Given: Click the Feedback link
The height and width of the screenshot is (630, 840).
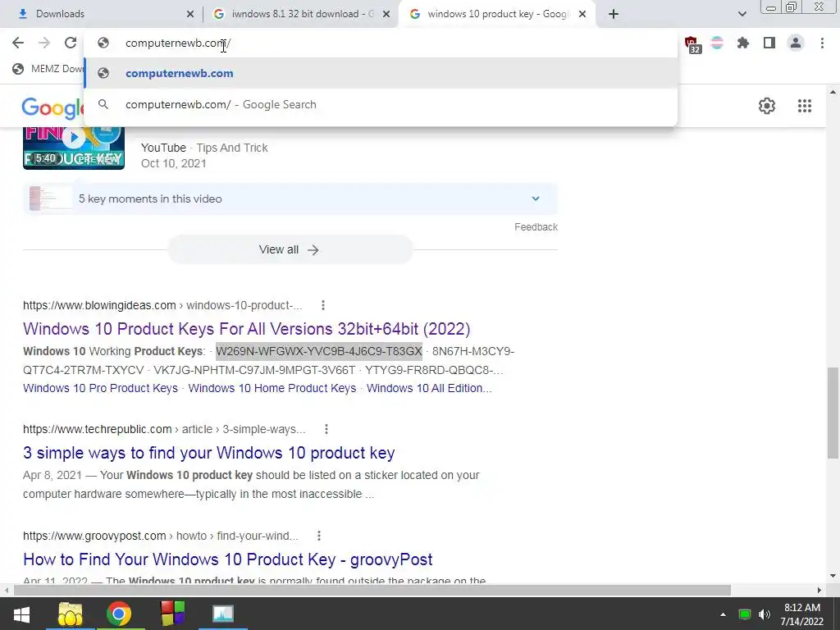Looking at the screenshot, I should click(x=536, y=227).
